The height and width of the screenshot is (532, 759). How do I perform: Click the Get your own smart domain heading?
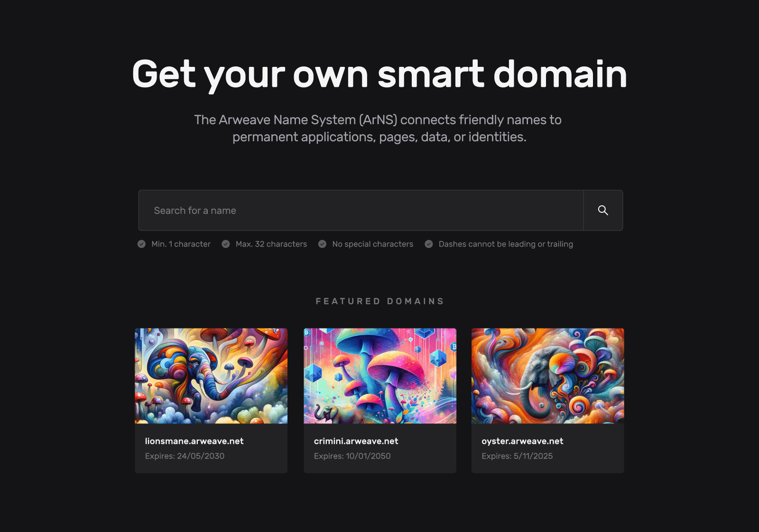point(379,74)
